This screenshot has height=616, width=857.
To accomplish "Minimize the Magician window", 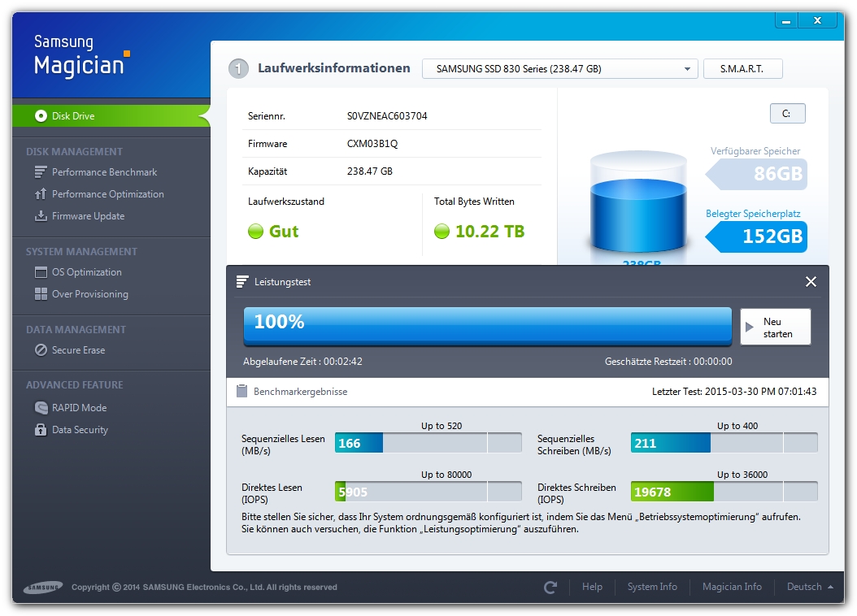I will [786, 21].
